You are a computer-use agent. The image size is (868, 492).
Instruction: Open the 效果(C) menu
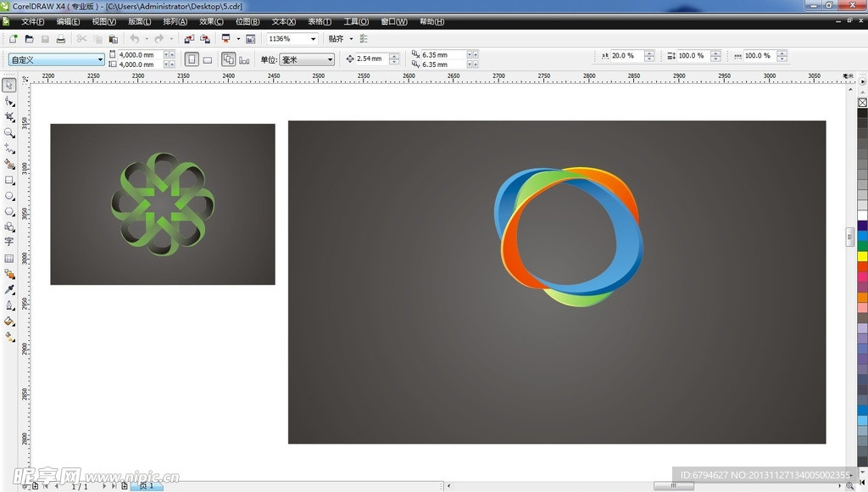pyautogui.click(x=211, y=21)
